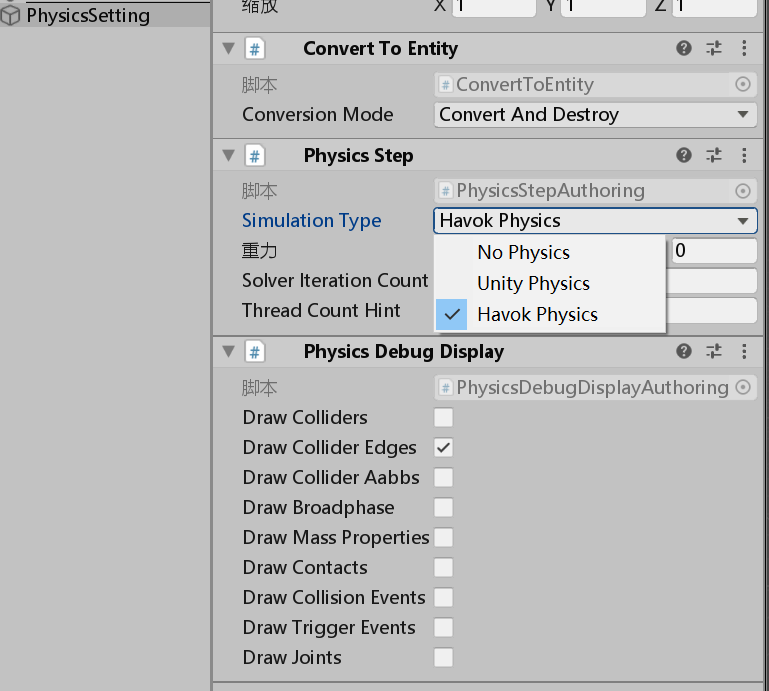Click the Draw Joints label
The height and width of the screenshot is (691, 769).
(292, 658)
